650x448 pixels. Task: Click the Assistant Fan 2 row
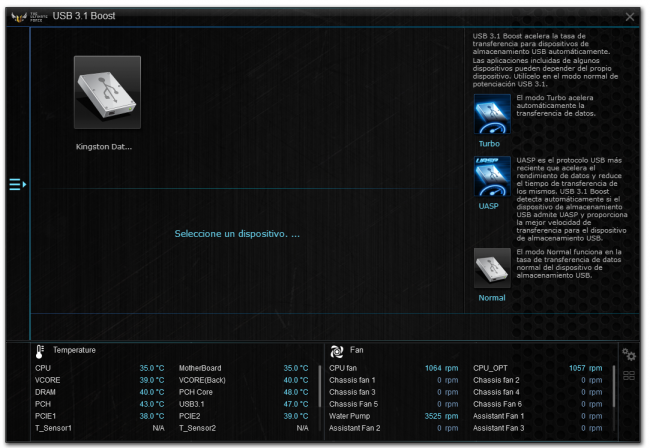pyautogui.click(x=394, y=428)
